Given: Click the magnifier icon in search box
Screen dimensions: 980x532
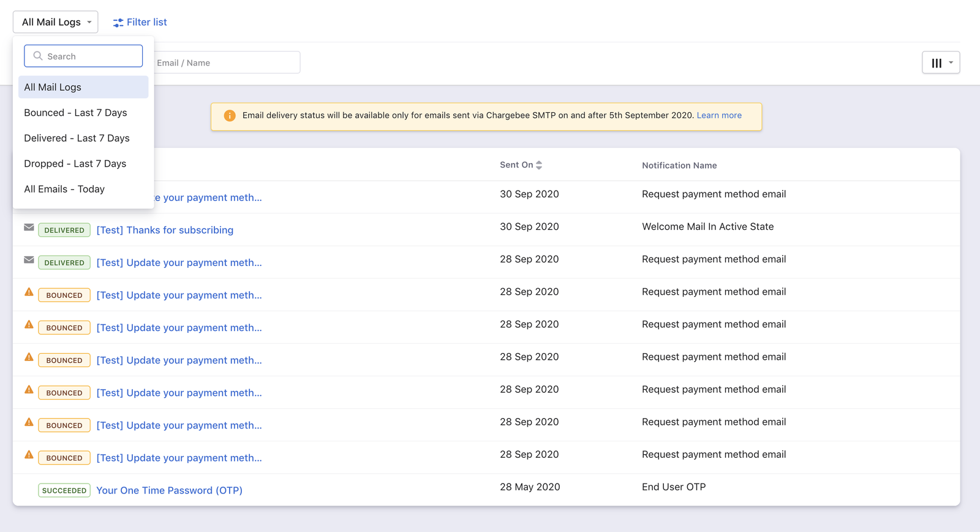Looking at the screenshot, I should pos(38,56).
